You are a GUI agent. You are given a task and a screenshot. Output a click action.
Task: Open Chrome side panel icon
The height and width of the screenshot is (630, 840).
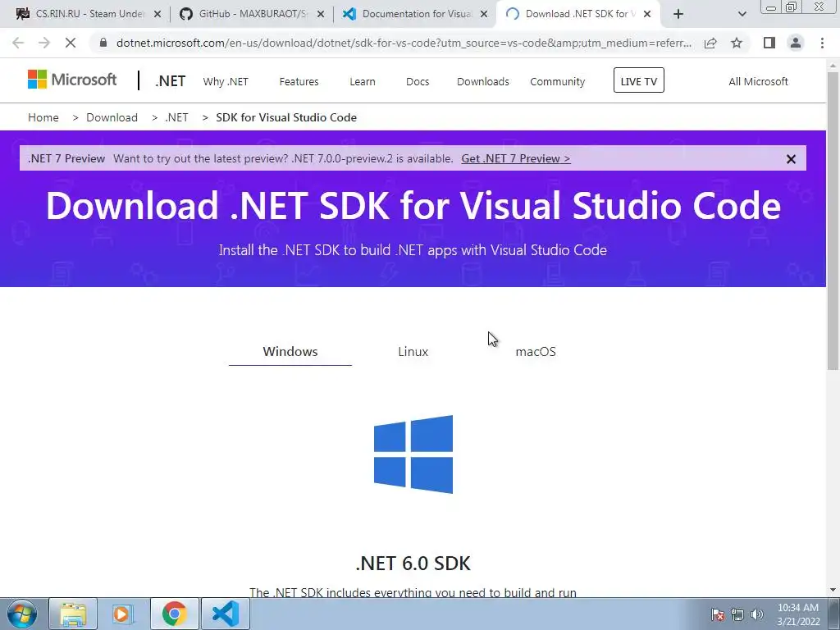click(769, 43)
